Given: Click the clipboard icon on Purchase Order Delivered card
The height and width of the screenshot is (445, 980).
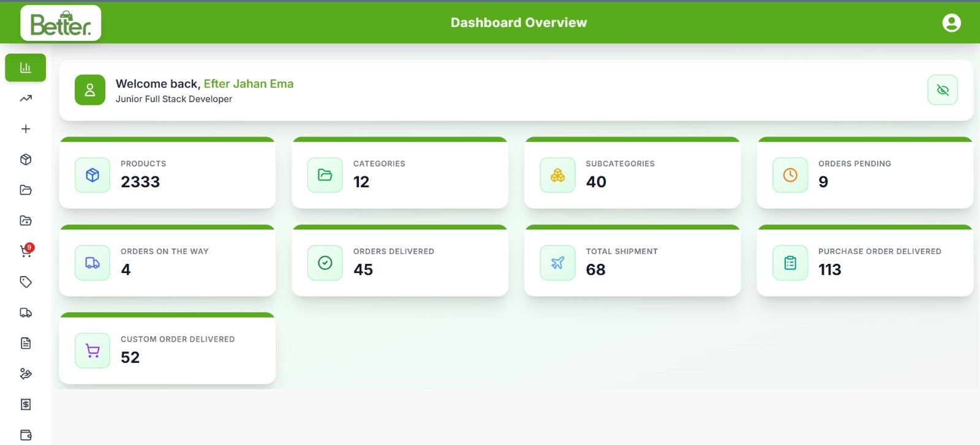Looking at the screenshot, I should coord(790,263).
